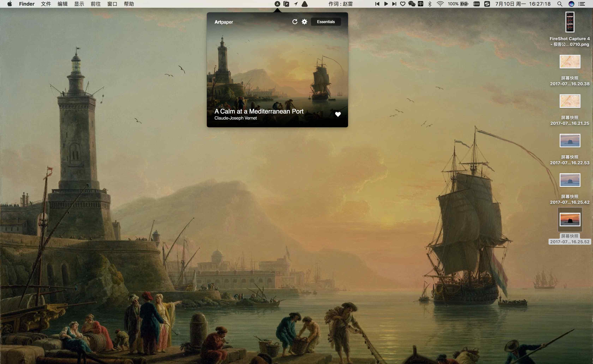Open Siri from menu bar
Screen dimensions: 593x364
571,4
